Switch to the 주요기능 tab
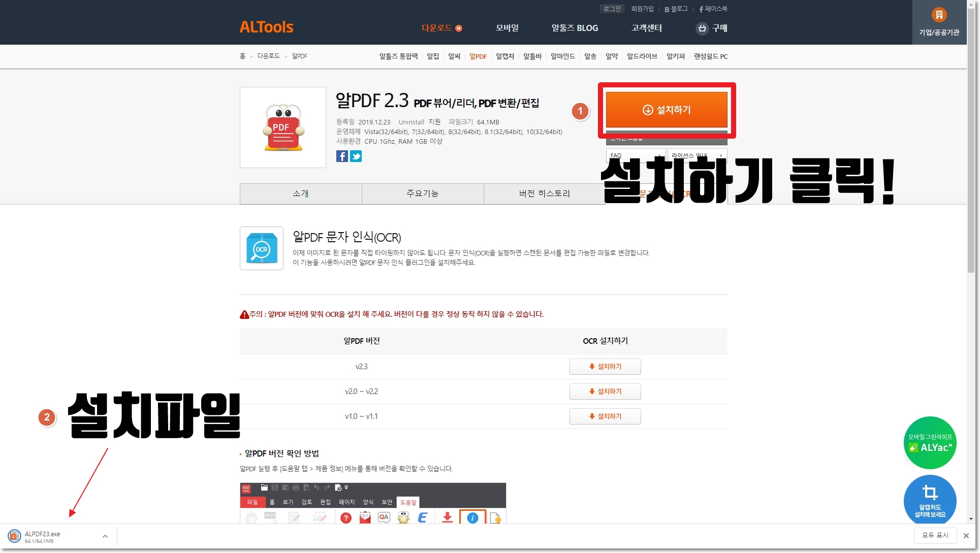 tap(423, 193)
